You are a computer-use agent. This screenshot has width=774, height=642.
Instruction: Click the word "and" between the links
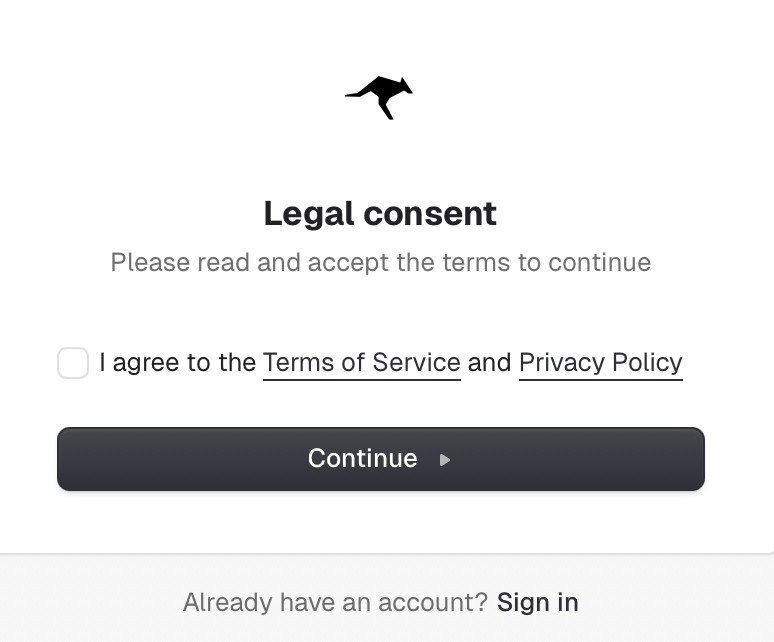pyautogui.click(x=489, y=362)
